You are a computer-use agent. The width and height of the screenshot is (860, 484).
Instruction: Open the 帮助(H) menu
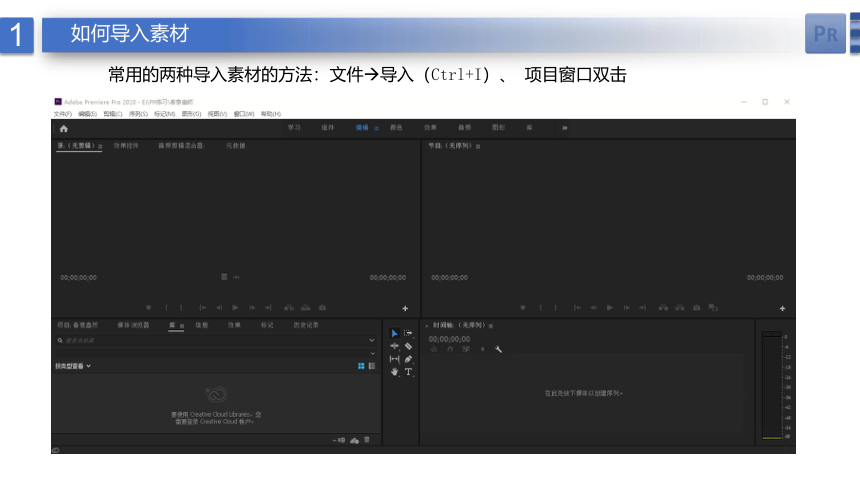[270, 114]
